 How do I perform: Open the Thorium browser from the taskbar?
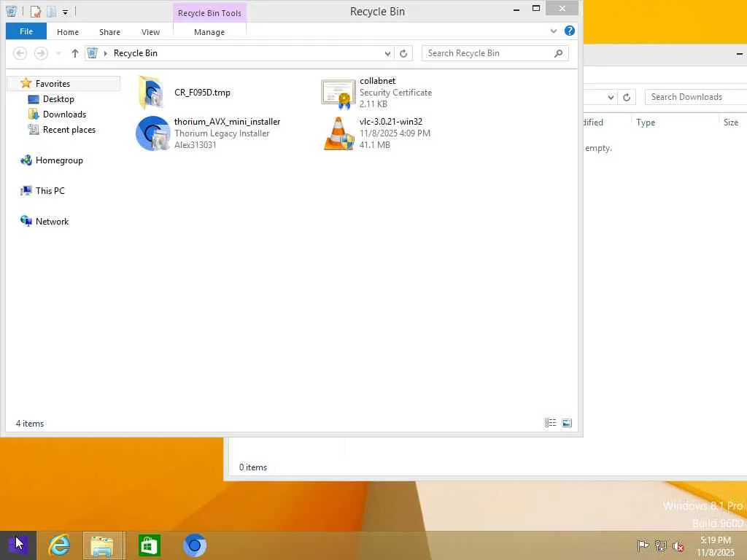point(194,545)
